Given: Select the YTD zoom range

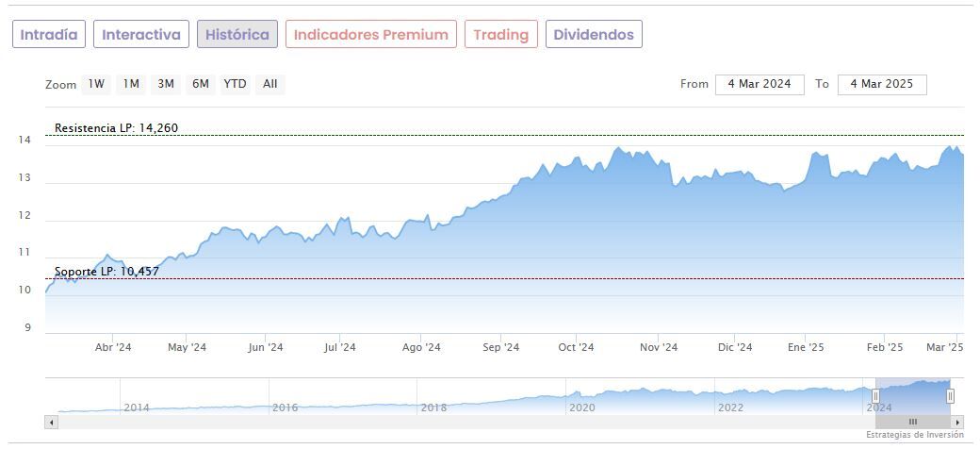Looking at the screenshot, I should 235,84.
